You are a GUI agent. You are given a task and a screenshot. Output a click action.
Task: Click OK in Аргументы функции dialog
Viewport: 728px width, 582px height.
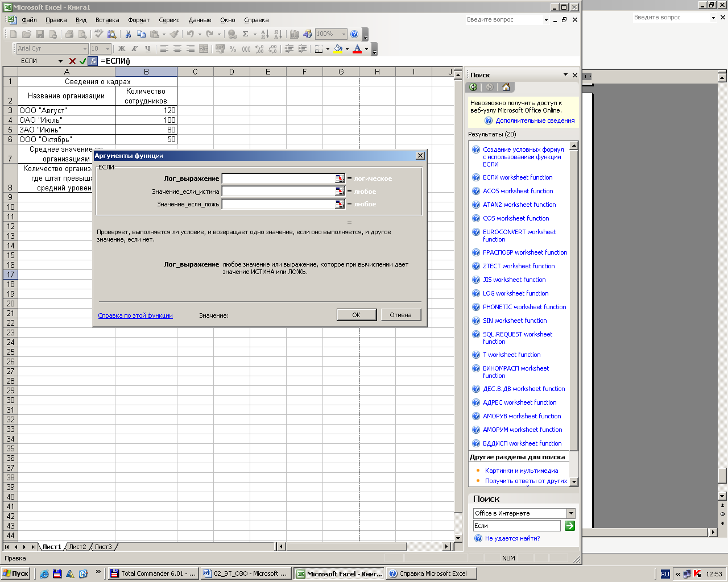(x=356, y=315)
